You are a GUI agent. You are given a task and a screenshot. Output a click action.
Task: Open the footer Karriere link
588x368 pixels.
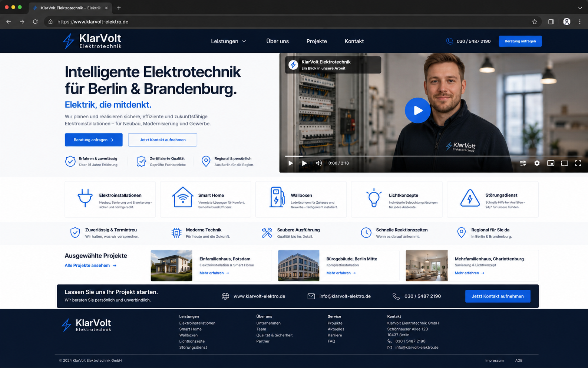point(335,335)
